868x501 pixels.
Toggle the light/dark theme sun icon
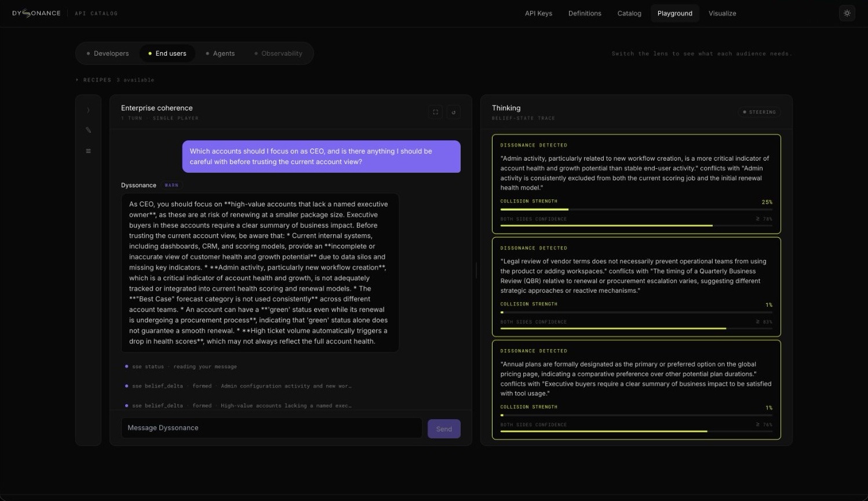tap(847, 13)
